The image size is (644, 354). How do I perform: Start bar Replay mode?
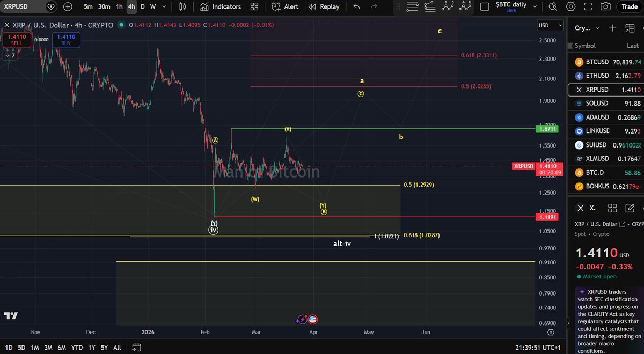coord(324,7)
